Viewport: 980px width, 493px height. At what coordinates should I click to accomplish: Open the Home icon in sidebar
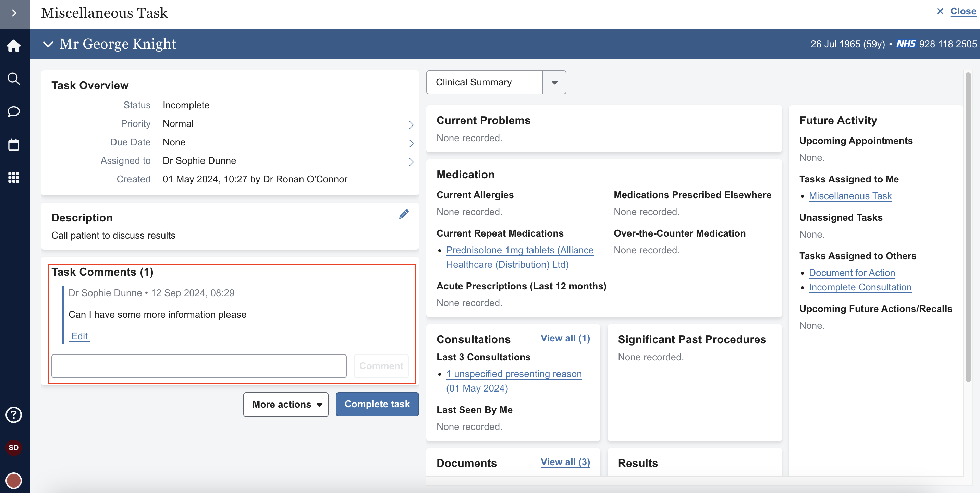14,46
